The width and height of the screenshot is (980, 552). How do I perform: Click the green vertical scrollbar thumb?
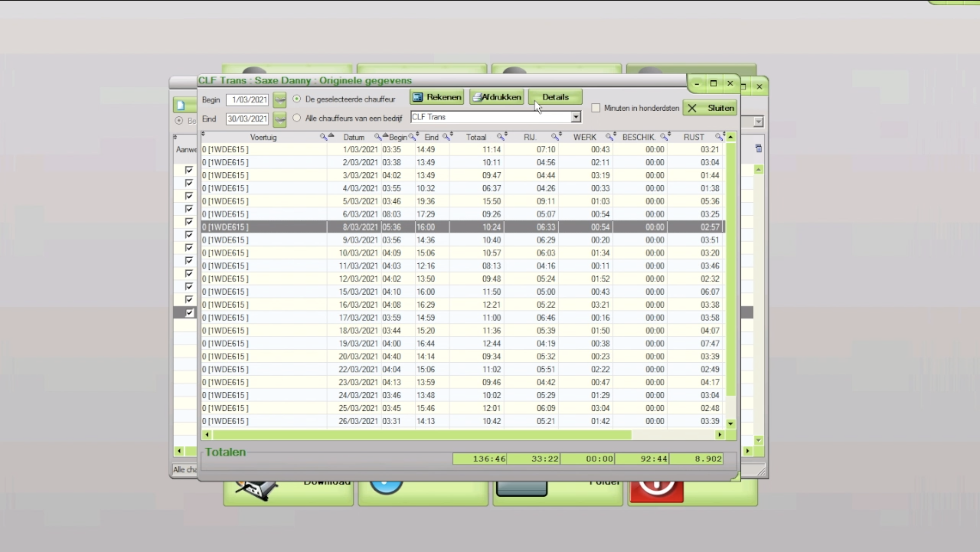[730, 269]
